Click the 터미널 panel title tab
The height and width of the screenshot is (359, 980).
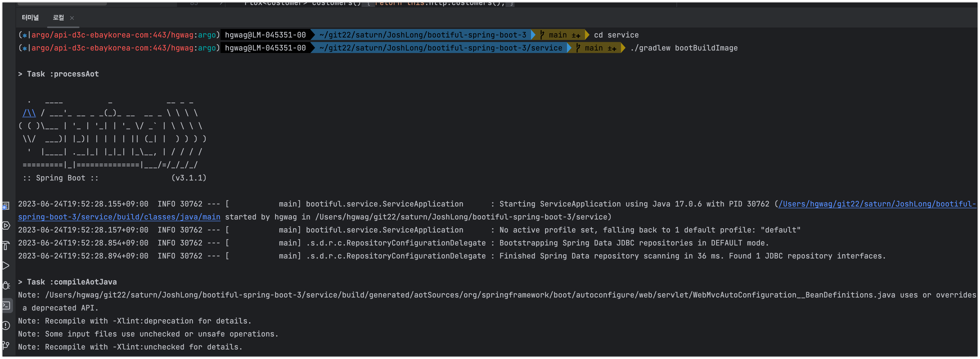pos(30,17)
